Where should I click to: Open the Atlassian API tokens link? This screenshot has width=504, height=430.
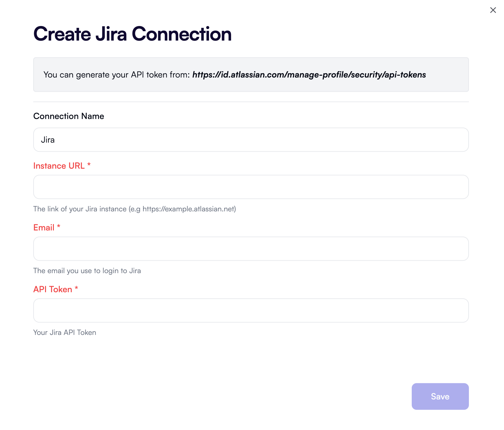[309, 75]
